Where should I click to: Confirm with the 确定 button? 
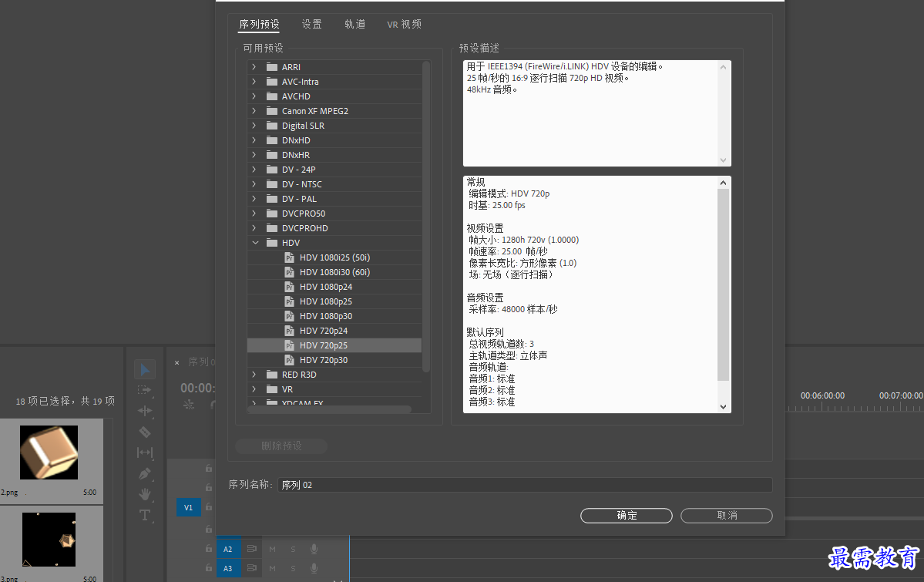coord(627,516)
